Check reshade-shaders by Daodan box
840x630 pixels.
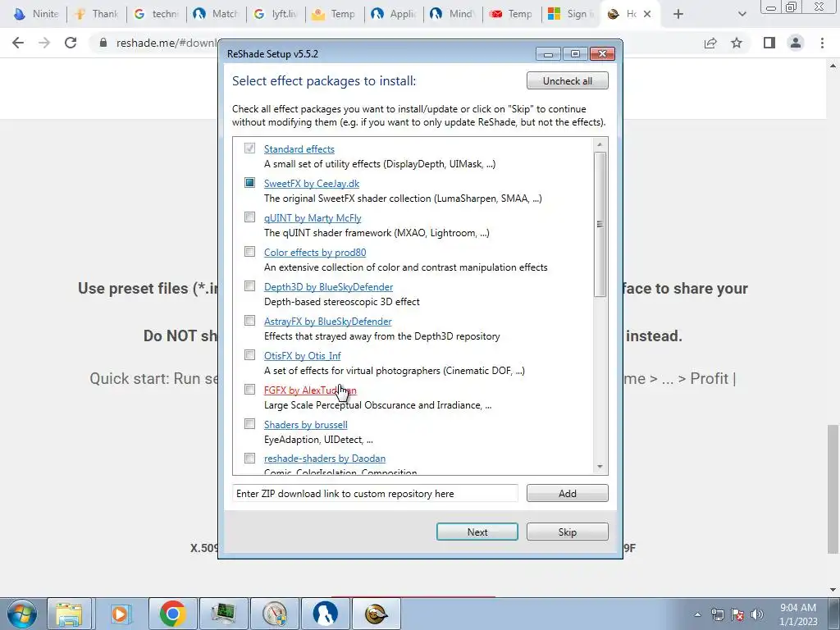tap(249, 458)
